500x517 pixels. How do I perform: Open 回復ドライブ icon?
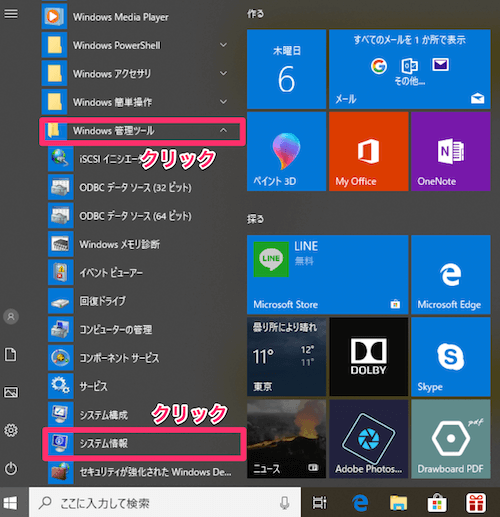[x=60, y=301]
